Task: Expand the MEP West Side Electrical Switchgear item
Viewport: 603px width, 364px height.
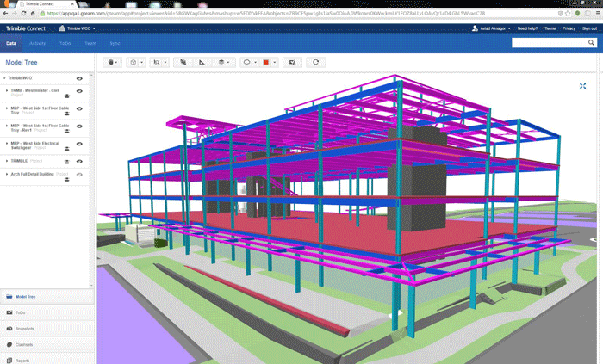Action: [x=6, y=143]
